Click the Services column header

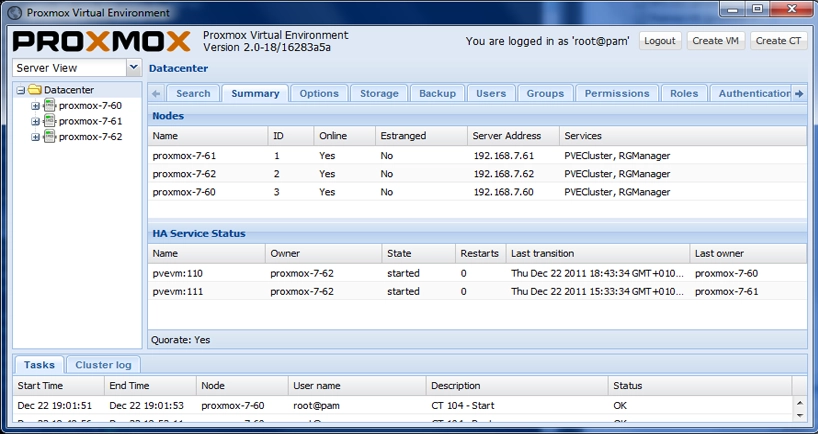click(x=683, y=136)
